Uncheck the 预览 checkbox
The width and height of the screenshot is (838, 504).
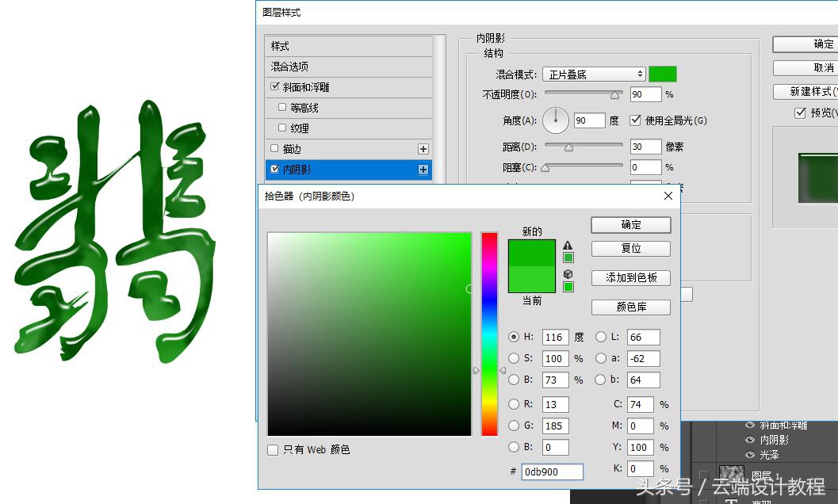pyautogui.click(x=799, y=113)
